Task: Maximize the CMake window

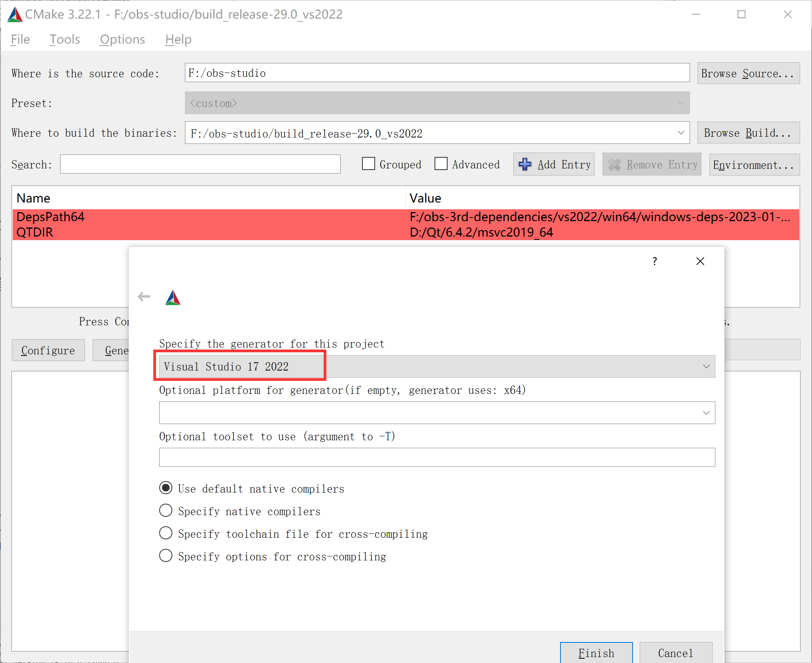Action: (741, 15)
